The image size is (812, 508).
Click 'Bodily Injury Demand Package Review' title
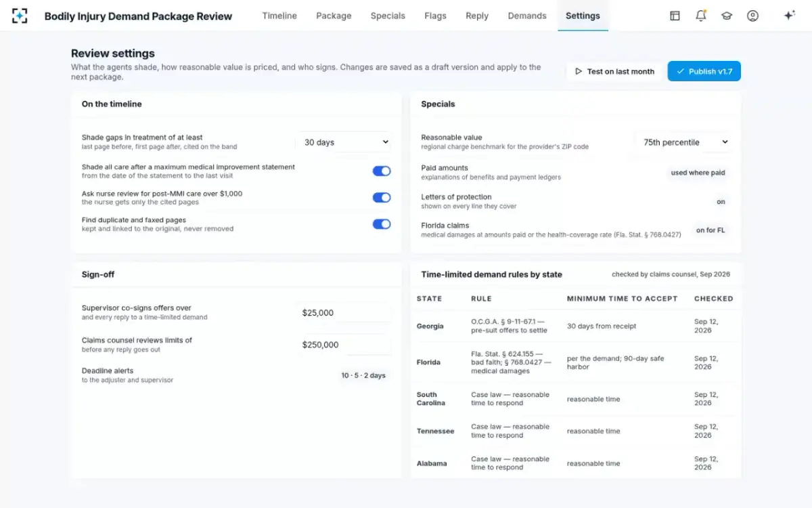[138, 16]
